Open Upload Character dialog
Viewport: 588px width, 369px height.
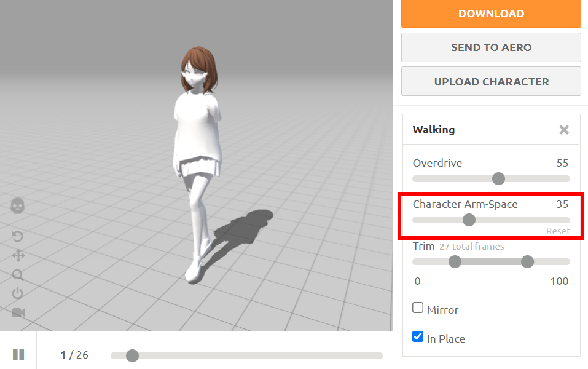click(491, 82)
